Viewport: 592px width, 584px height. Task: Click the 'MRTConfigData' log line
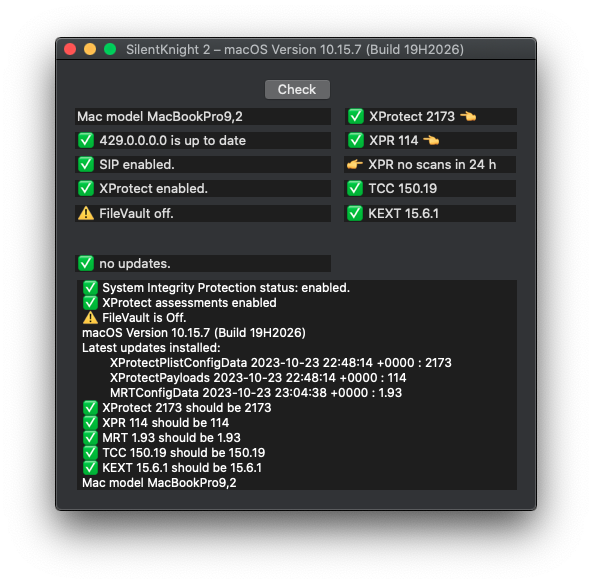pos(256,393)
